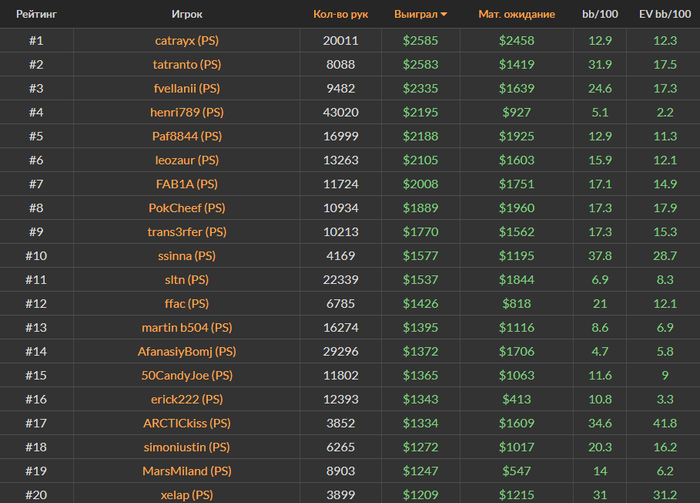Click the Рейтинг column header

click(36, 14)
